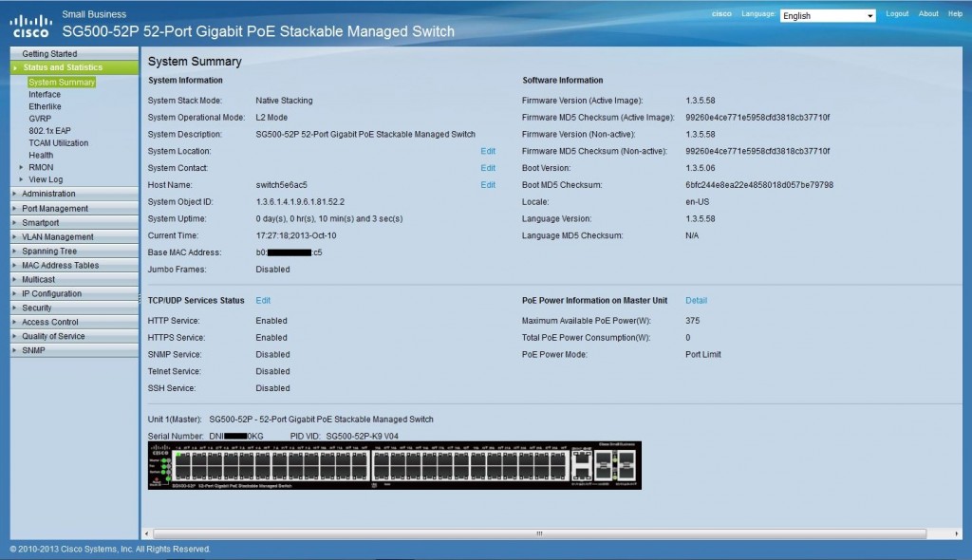
Task: Click the host name value 'switch5e6ac5'
Action: [x=281, y=185]
